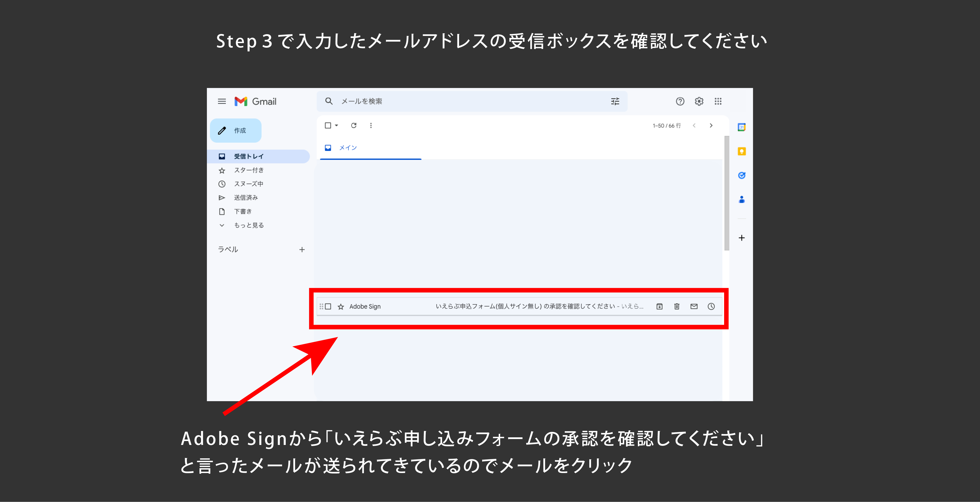Delete the Adobe Sign email via trash icon
This screenshot has width=980, height=502.
click(676, 306)
